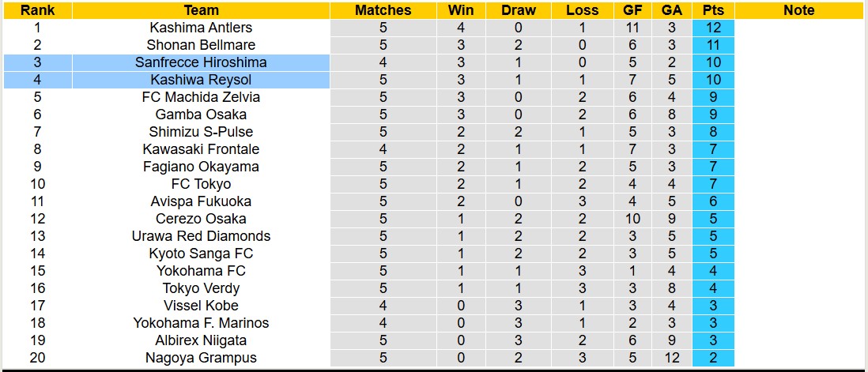The image size is (868, 372).
Task: Open the Urawa Red Diamonds entry
Action: pyautogui.click(x=201, y=236)
